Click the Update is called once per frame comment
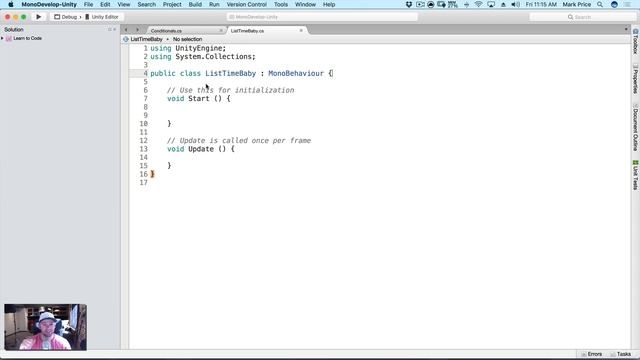This screenshot has height=360, width=640. [239, 140]
